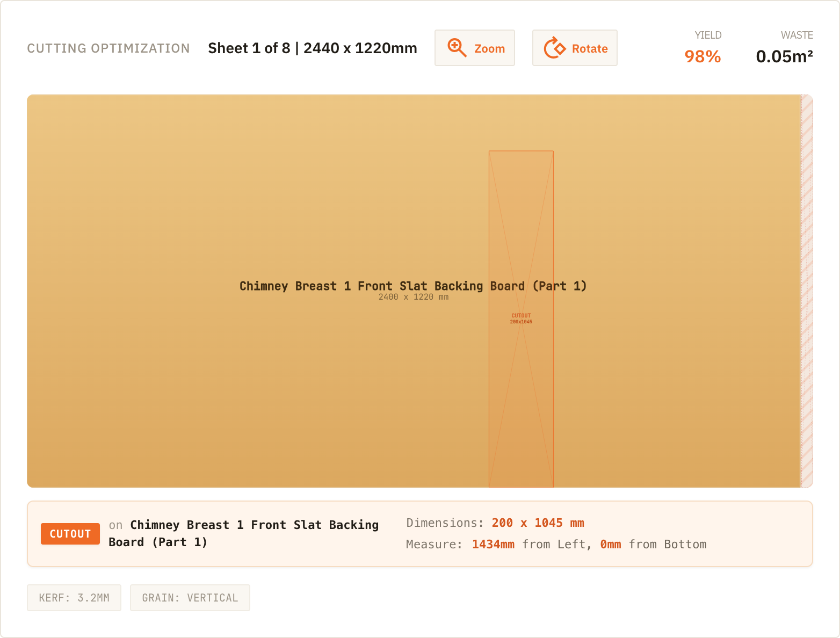Click the Sheet 1 of 8 heading
This screenshot has width=840, height=638.
[313, 48]
